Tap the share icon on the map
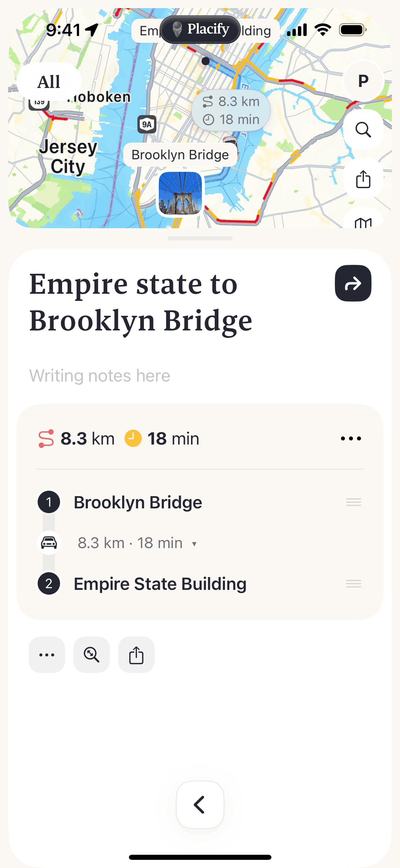The width and height of the screenshot is (400, 868). coord(363,179)
